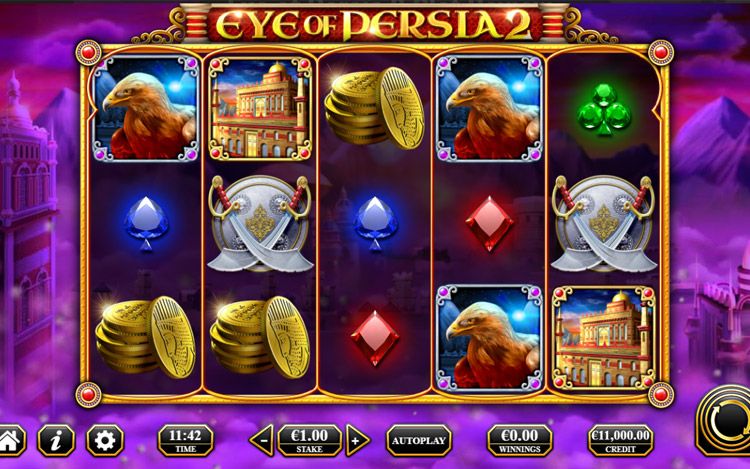This screenshot has width=750, height=469.
Task: Click the blue spade gem on reel one
Action: [x=146, y=223]
